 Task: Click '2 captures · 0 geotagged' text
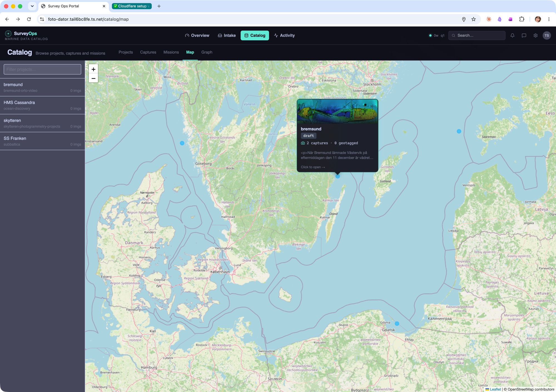332,143
